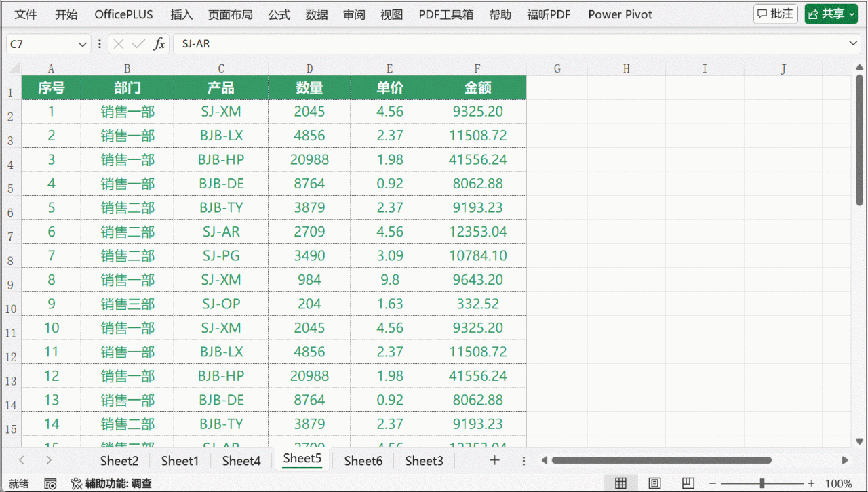Screen dimensions: 868x492
Task: Click the zoom slider handle
Action: 763,483
